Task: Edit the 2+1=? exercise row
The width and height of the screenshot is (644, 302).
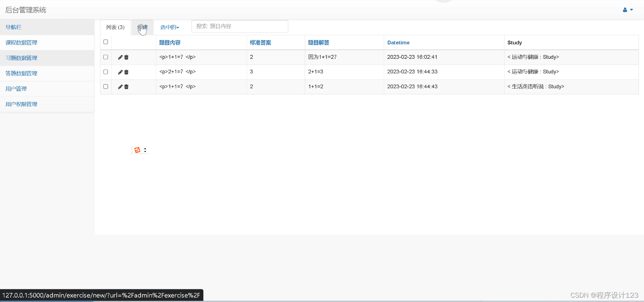Action: pyautogui.click(x=120, y=72)
